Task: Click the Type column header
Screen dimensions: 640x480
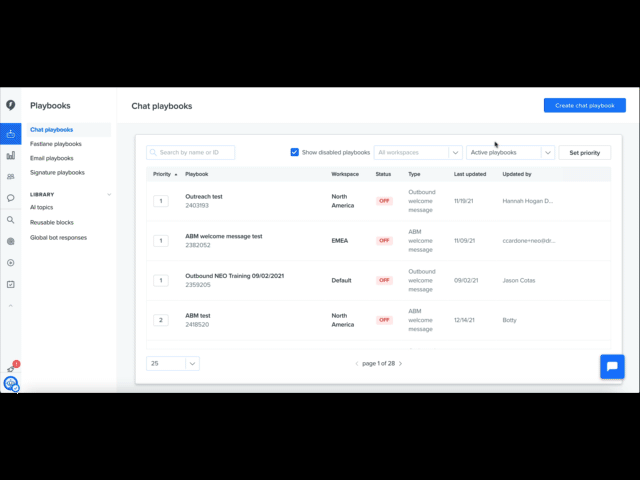Action: pos(414,174)
